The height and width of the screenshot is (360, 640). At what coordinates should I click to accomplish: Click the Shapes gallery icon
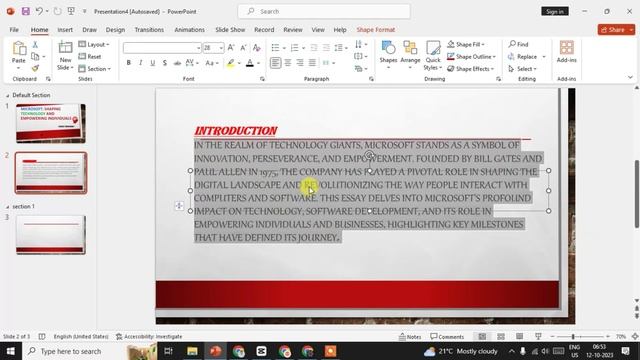[388, 48]
